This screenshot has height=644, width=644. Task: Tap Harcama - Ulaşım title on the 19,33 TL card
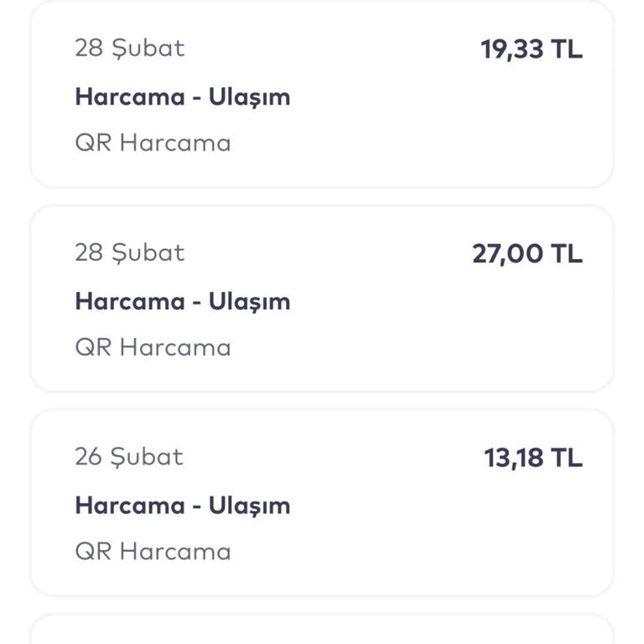click(x=182, y=96)
